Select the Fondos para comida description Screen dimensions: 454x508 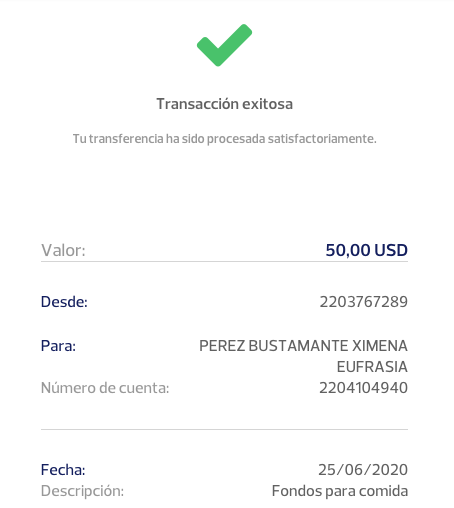[x=340, y=491]
